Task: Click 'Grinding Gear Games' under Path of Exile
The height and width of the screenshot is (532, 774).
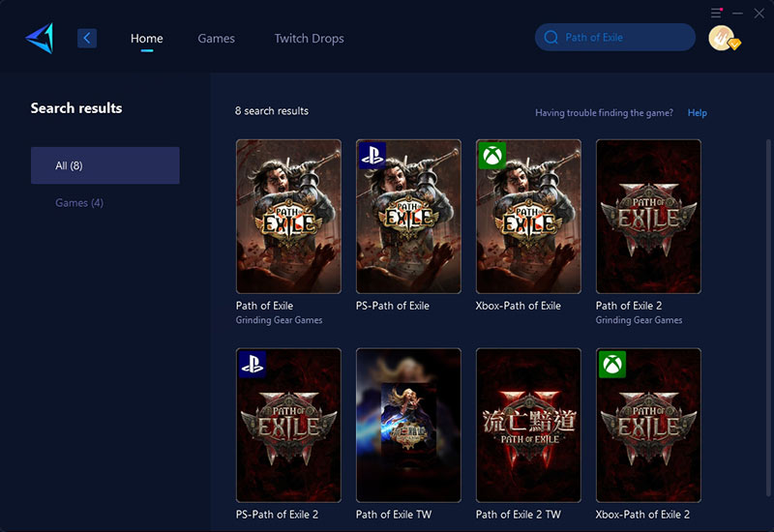Action: pos(279,320)
